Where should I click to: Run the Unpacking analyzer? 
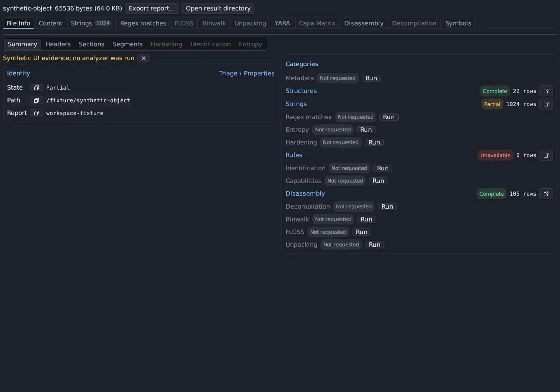[x=374, y=245]
